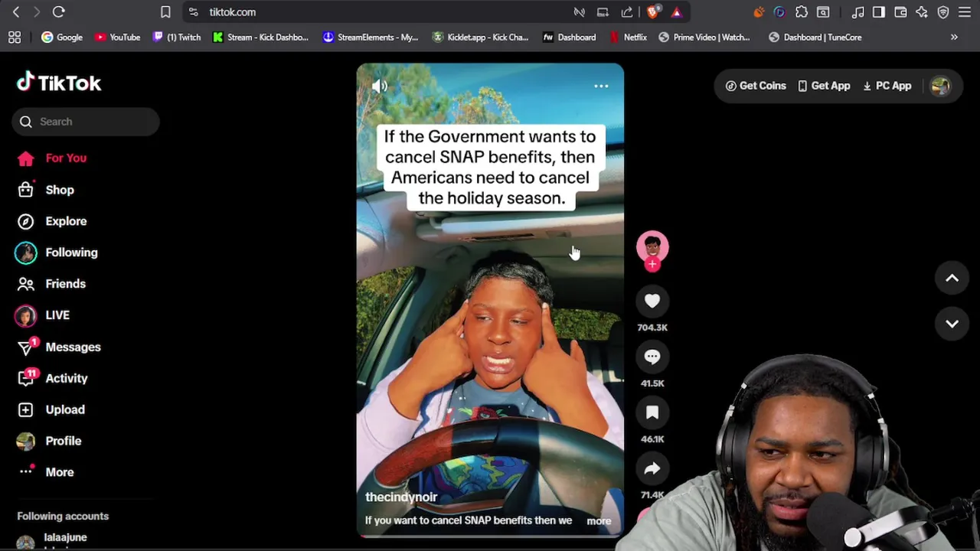Show hidden bookmarks with the double chevron

point(954,37)
